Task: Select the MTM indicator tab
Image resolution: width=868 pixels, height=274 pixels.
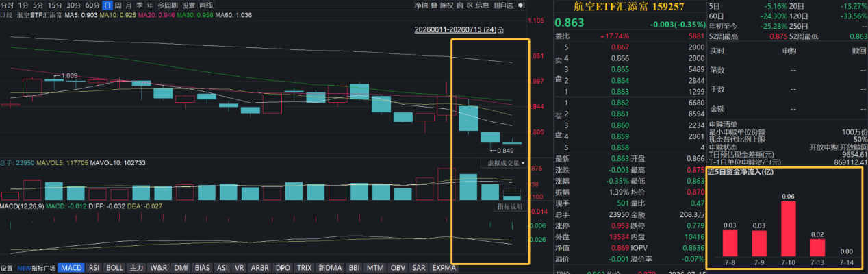Action: pyautogui.click(x=374, y=268)
